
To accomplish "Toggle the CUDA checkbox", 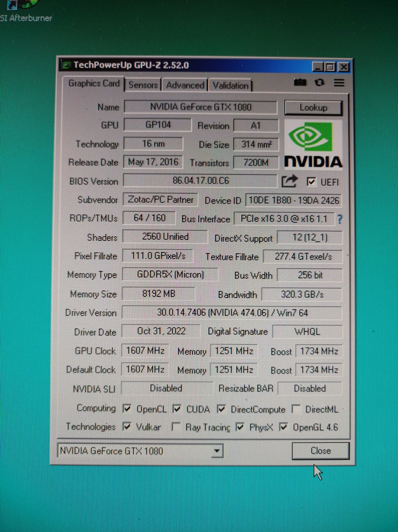I will 177,408.
